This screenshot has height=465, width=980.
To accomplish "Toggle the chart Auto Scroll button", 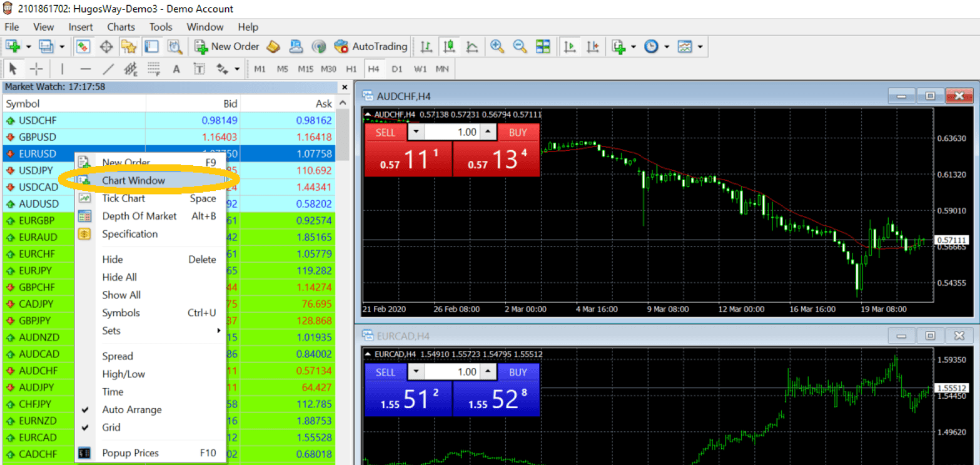I will click(569, 46).
